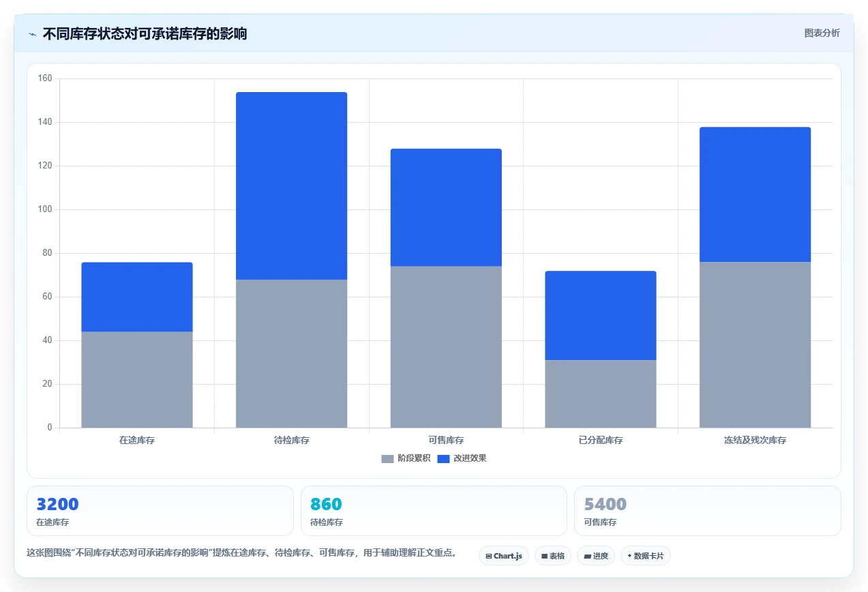
Task: Click the 160 y-axis tick label
Action: [x=45, y=78]
